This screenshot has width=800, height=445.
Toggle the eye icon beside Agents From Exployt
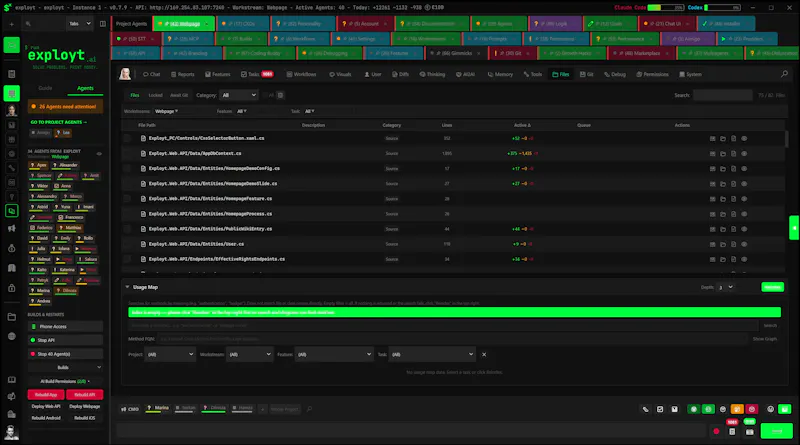pyautogui.click(x=99, y=154)
